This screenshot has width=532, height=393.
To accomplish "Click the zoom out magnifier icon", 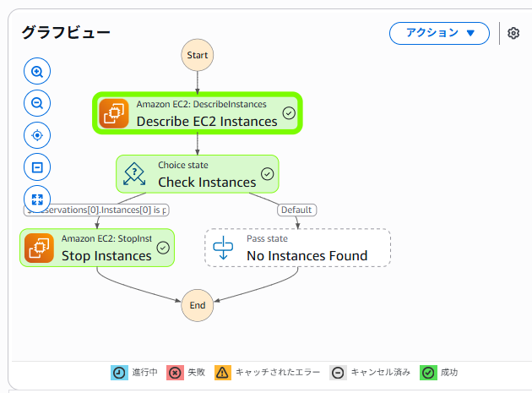I will coord(37,103).
